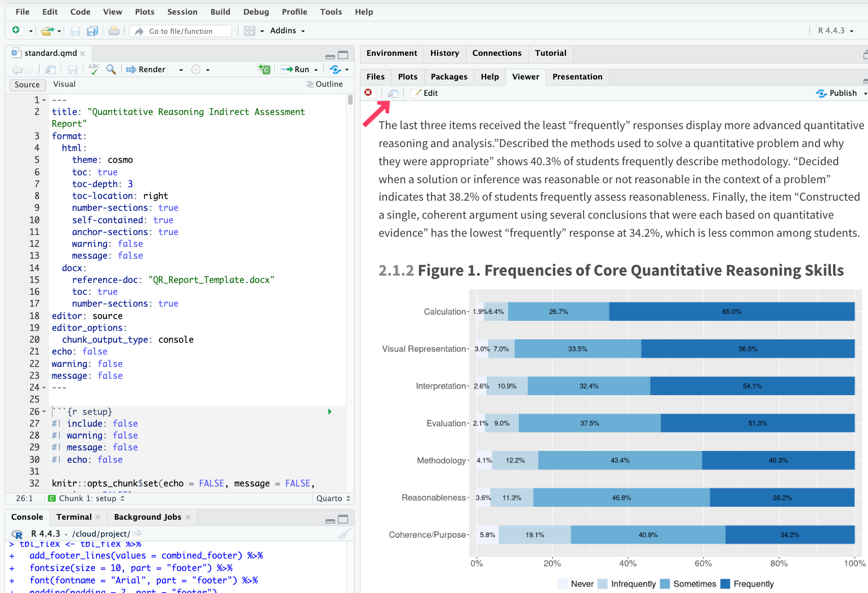Stop the Viewer with red X icon
868x593 pixels.
pyautogui.click(x=368, y=92)
